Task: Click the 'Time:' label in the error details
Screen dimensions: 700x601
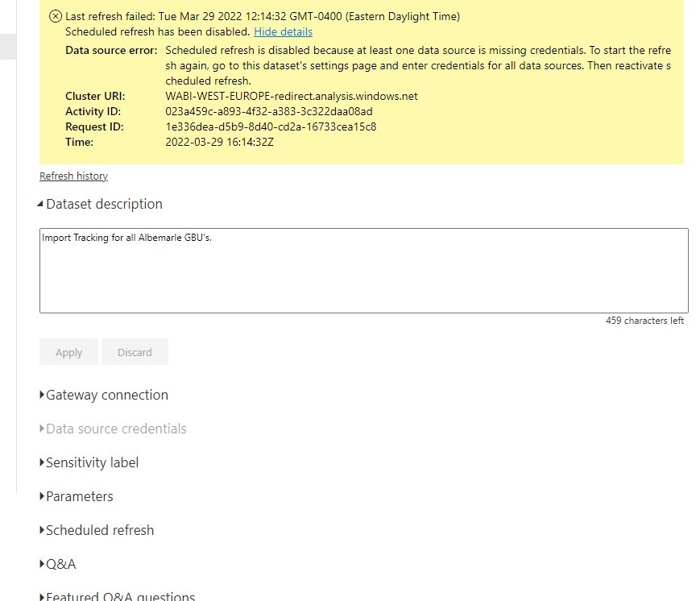Action: coord(79,142)
